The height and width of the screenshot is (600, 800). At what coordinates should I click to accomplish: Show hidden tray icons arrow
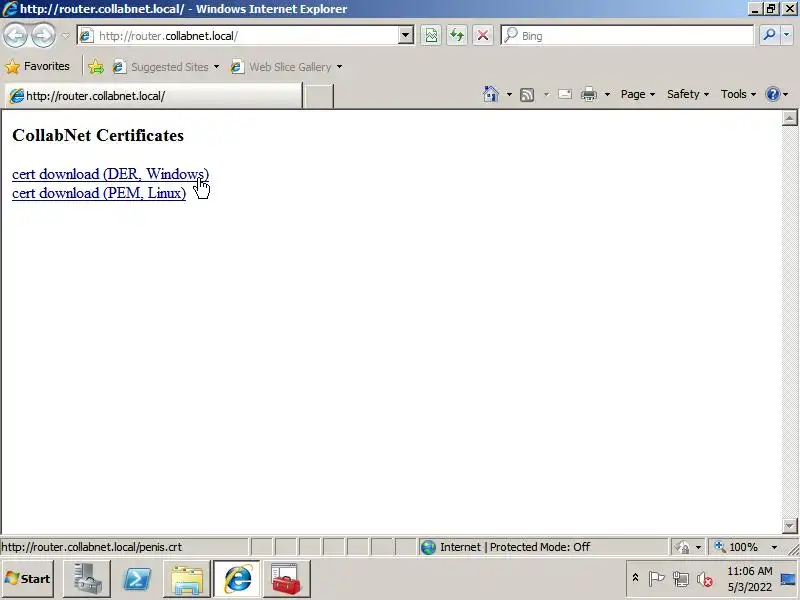(635, 578)
